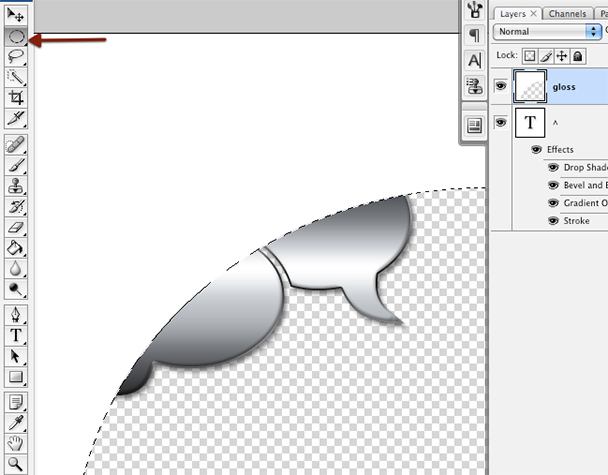Viewport: 608px width, 475px height.
Task: Select the Move tool
Action: [x=16, y=15]
